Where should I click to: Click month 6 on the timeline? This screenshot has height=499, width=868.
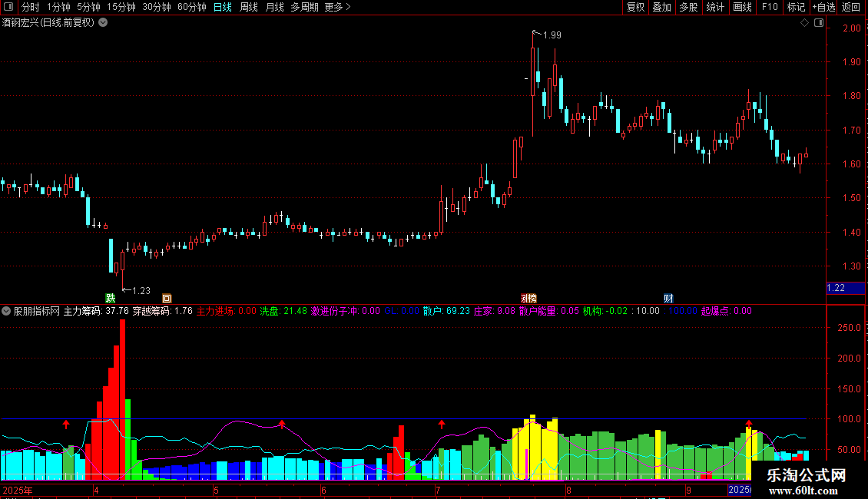324,490
